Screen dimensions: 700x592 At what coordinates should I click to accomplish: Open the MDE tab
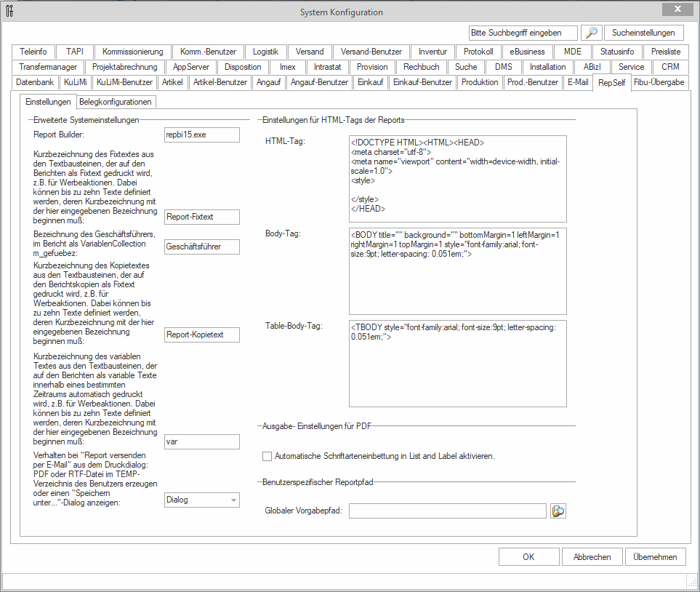click(573, 52)
